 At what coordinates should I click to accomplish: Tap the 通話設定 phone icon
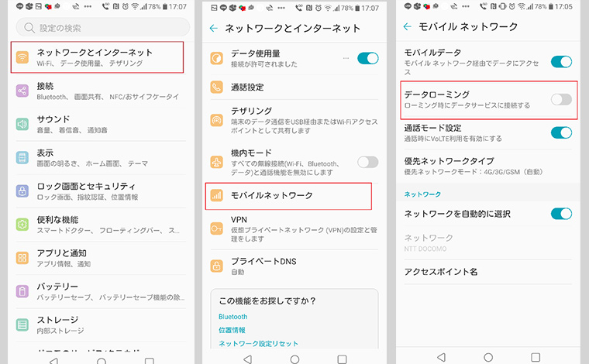pos(217,87)
